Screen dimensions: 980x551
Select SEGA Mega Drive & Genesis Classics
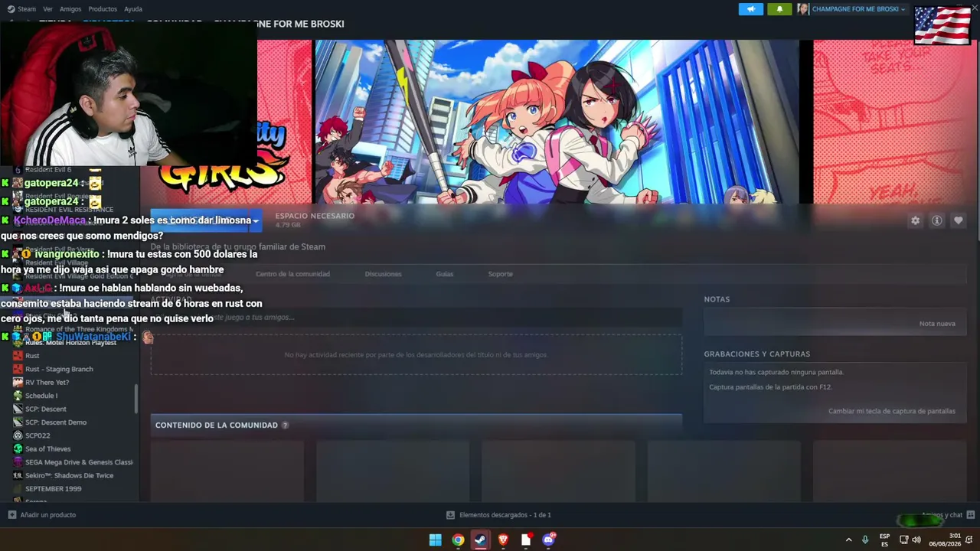[79, 462]
